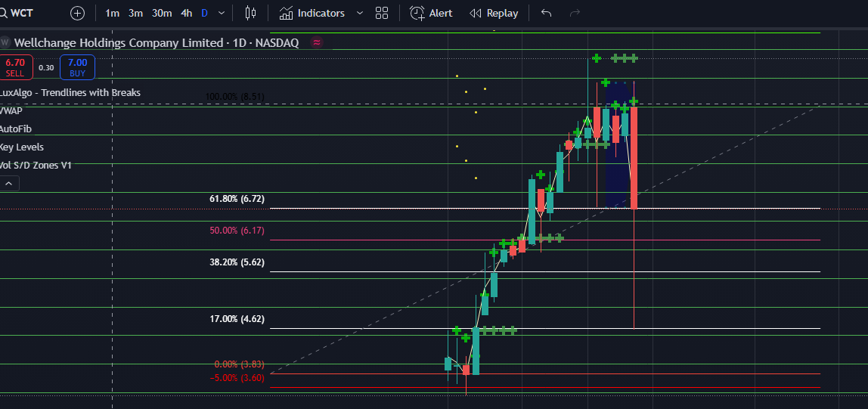Collapse the indicator legend list

[9, 183]
